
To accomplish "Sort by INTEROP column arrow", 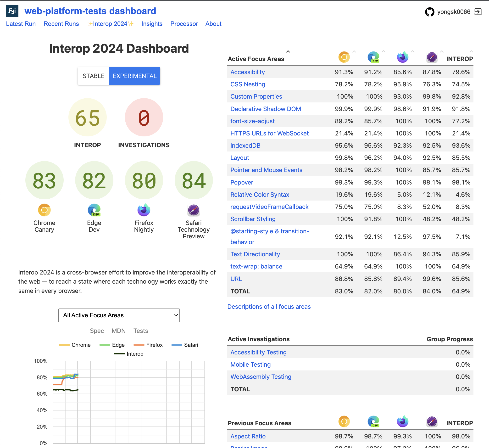I will [471, 51].
